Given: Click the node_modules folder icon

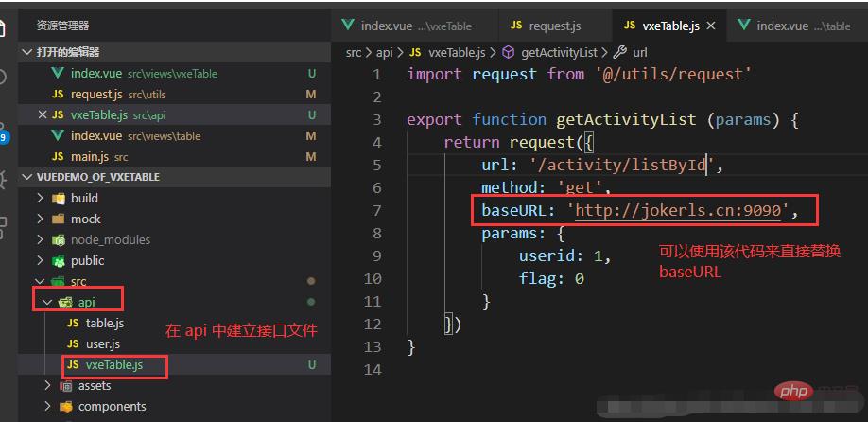Looking at the screenshot, I should (x=60, y=240).
